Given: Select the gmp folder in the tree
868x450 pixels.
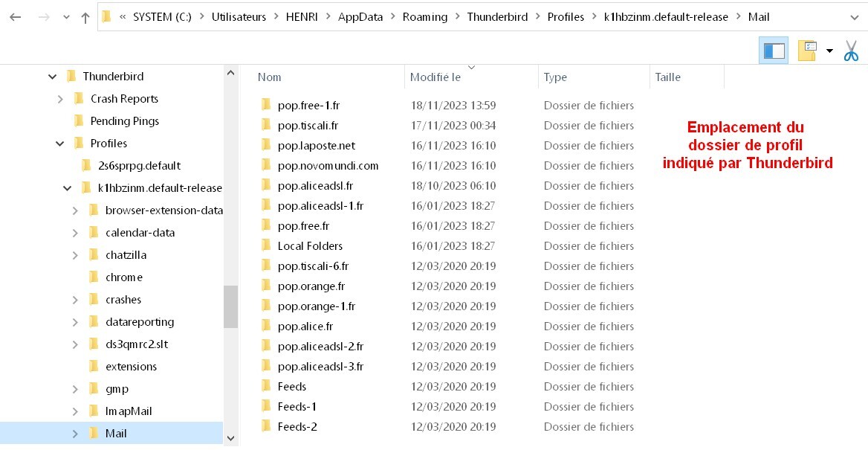Looking at the screenshot, I should pyautogui.click(x=117, y=389).
